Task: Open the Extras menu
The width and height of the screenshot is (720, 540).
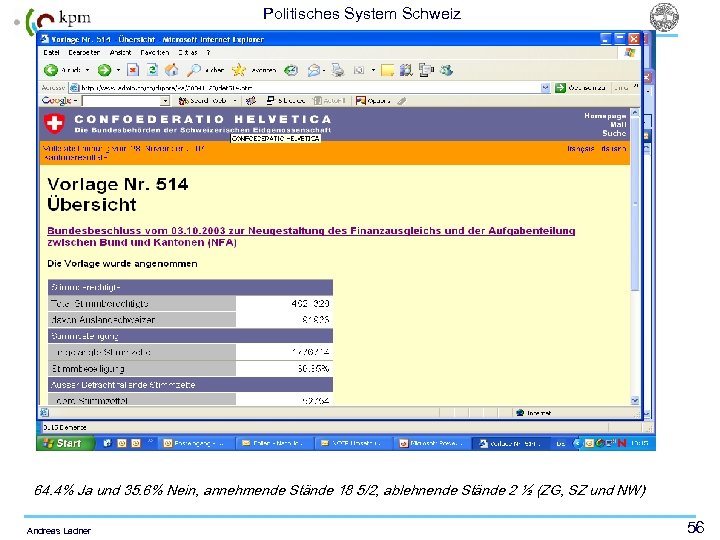Action: pos(188,52)
